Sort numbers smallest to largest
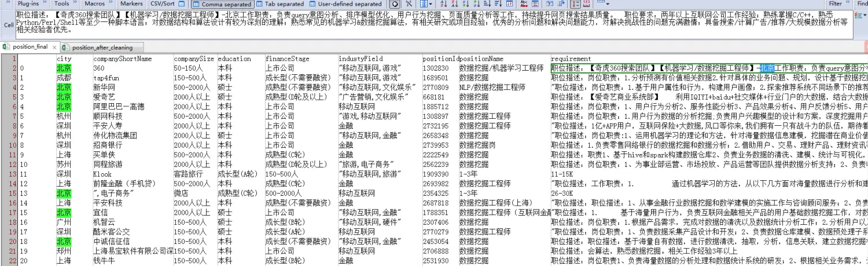This screenshot has height=266, width=868. pos(465,4)
